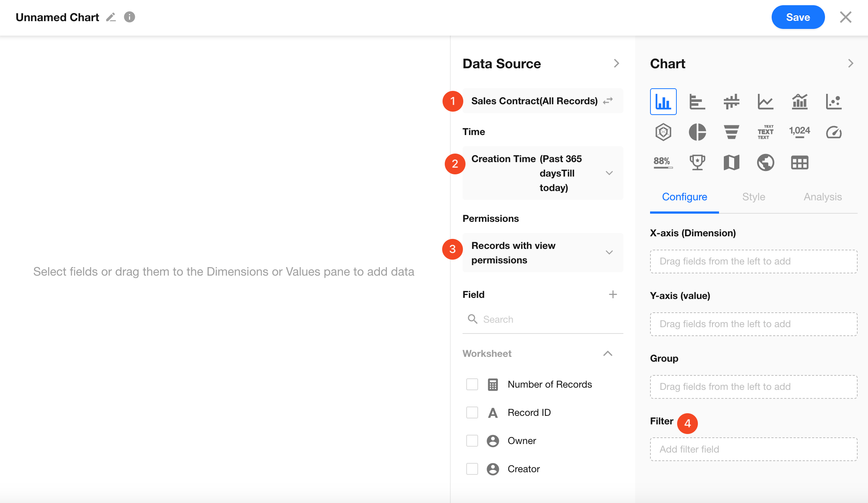This screenshot has width=868, height=503.
Task: Check the Number of Records field
Action: (472, 384)
